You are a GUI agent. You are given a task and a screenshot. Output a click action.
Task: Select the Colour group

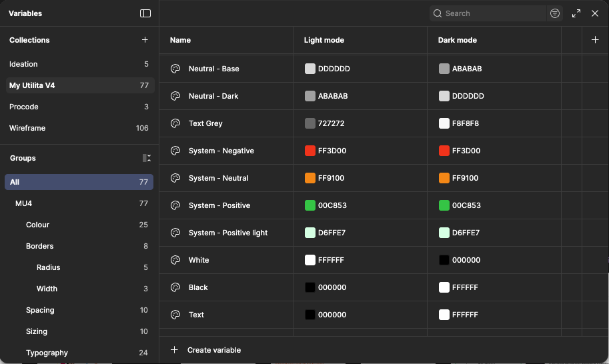tap(79, 225)
